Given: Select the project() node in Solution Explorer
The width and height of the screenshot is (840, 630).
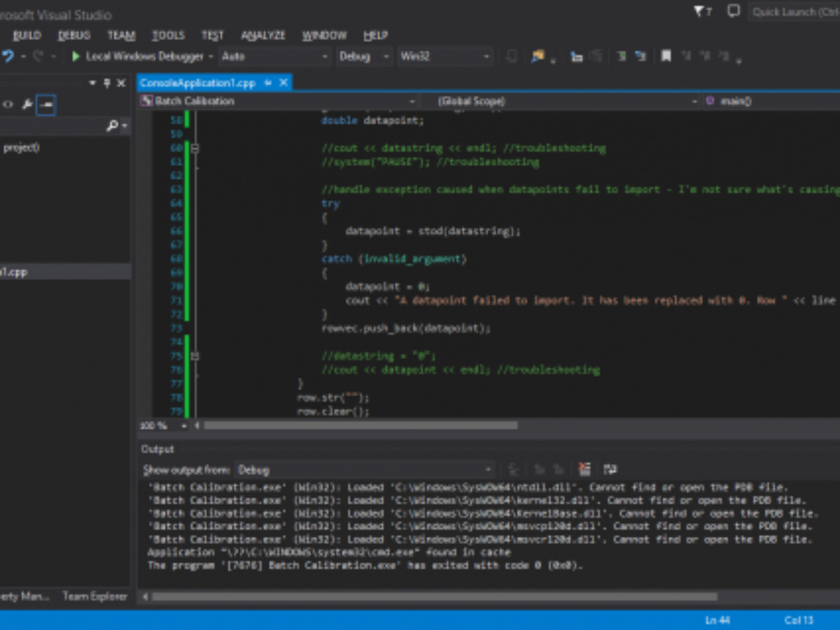Looking at the screenshot, I should pyautogui.click(x=21, y=147).
